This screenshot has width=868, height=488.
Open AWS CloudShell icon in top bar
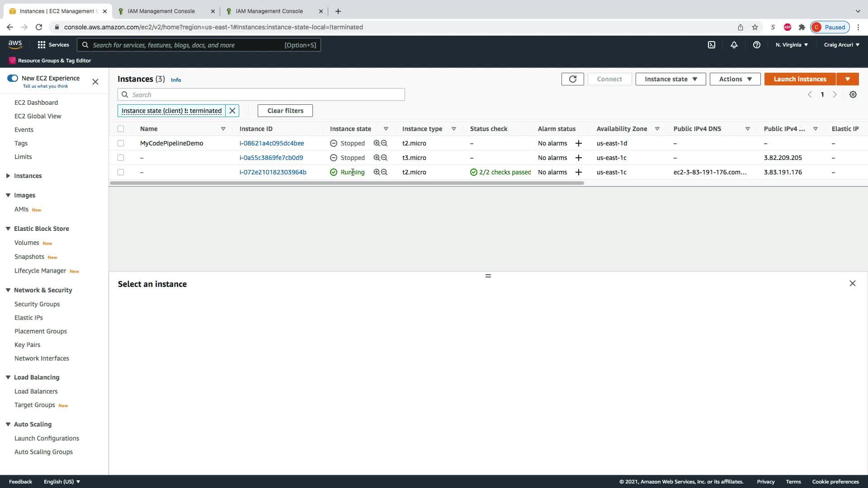click(x=712, y=45)
